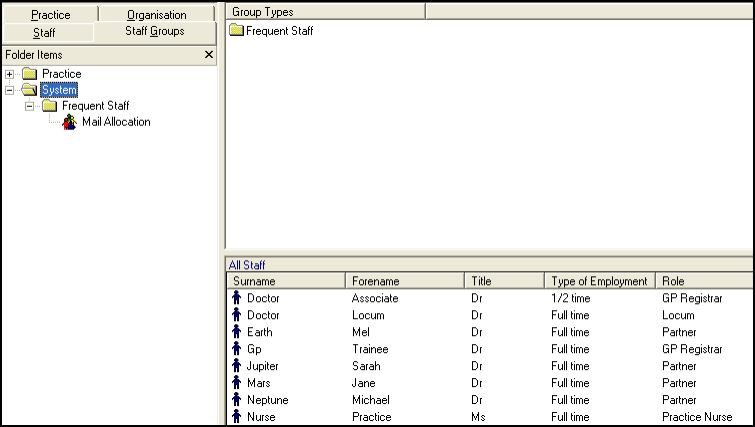Click the Frequent Staff folder icon in Group Types
This screenshot has height=427, width=755.
[236, 31]
